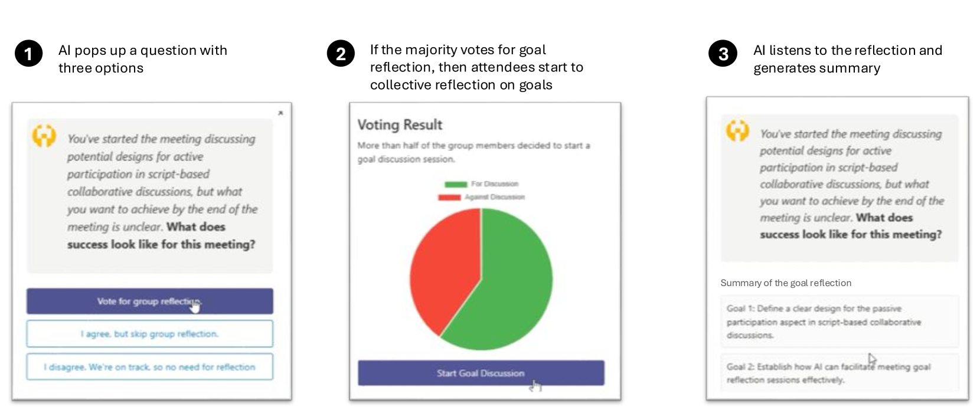Open the Goal 2 summary card

pos(839,373)
